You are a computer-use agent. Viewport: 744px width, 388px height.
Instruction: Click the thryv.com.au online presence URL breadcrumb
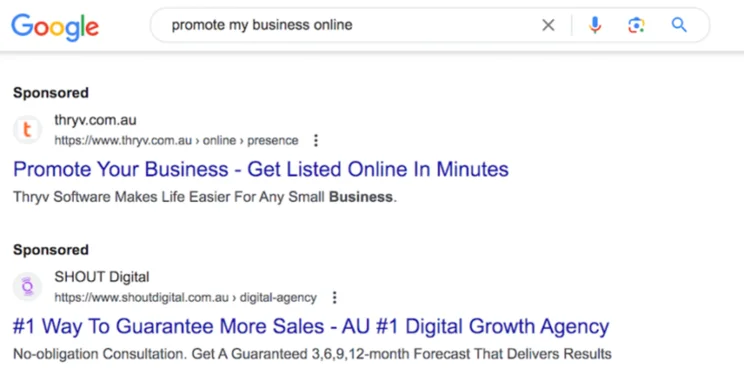click(x=177, y=140)
